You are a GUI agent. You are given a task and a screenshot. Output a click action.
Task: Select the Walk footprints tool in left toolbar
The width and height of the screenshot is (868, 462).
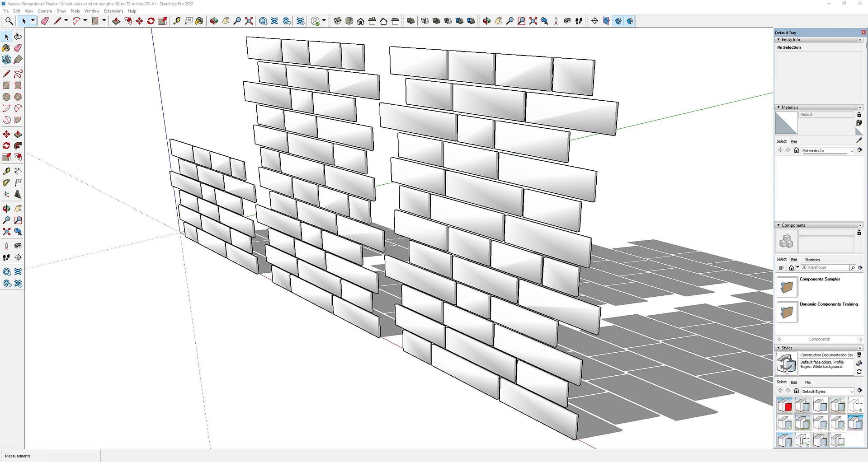coord(6,257)
